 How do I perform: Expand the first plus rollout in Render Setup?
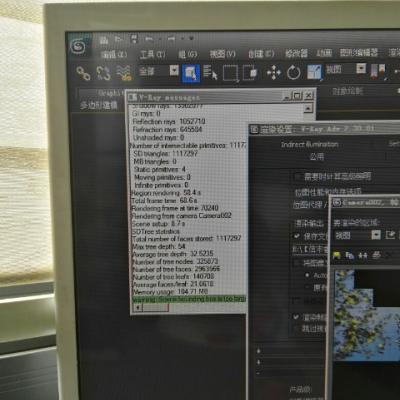tap(258, 351)
